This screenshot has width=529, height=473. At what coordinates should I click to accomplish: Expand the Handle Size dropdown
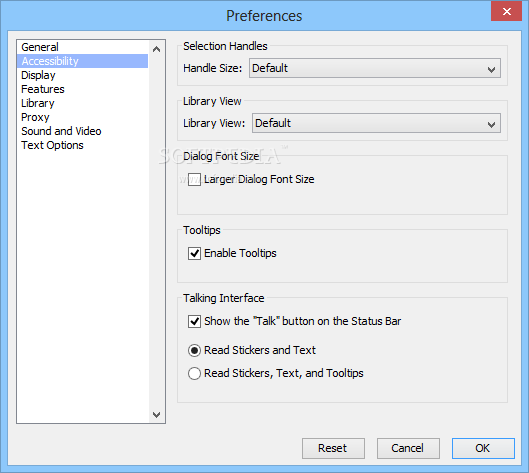coord(375,68)
